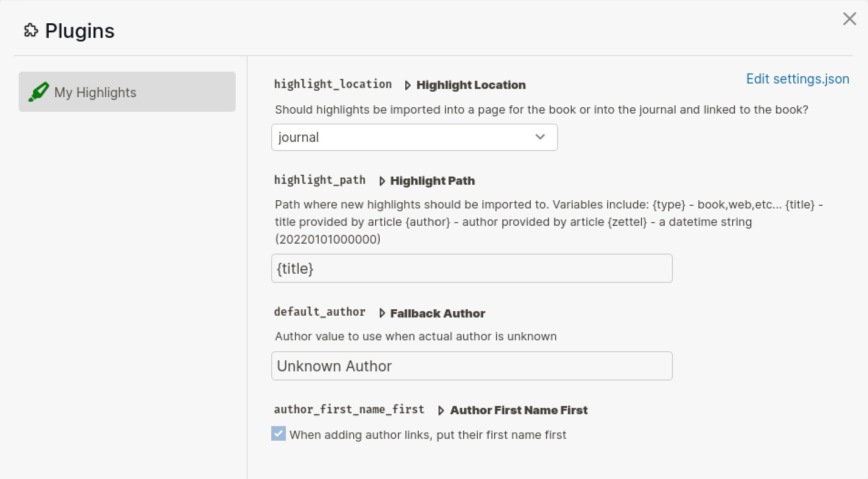Click the green highlighter icon
This screenshot has height=479, width=868.
coord(38,92)
